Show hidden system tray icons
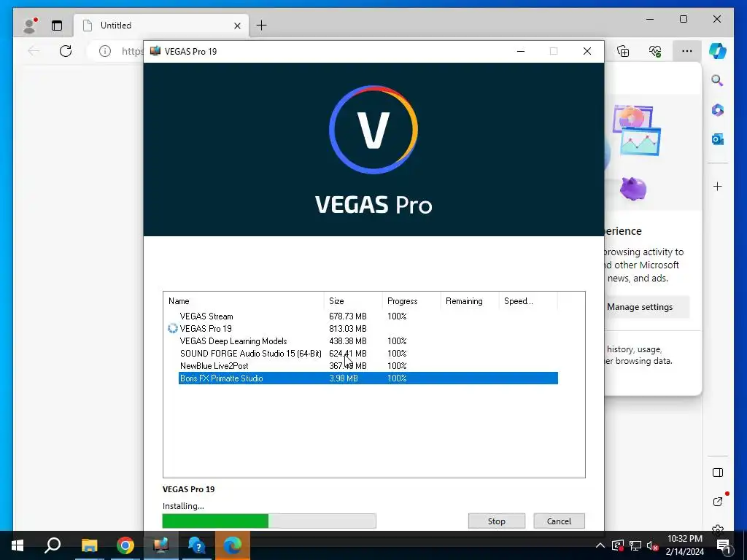Viewport: 747px width, 560px height. (x=600, y=545)
